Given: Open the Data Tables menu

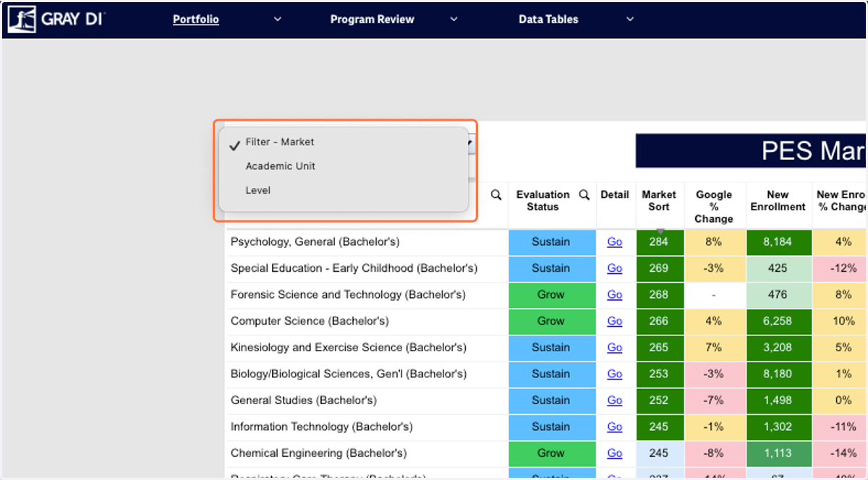Looking at the screenshot, I should (x=548, y=20).
